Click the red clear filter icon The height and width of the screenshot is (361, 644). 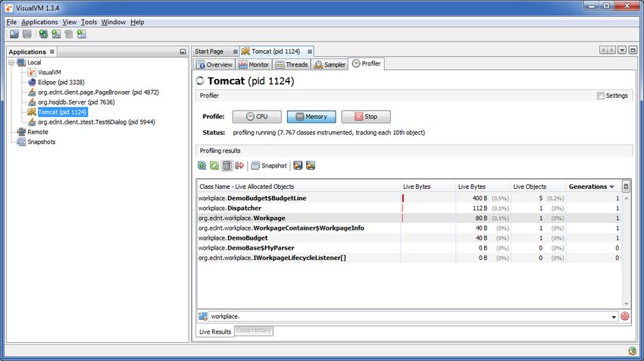(x=625, y=316)
